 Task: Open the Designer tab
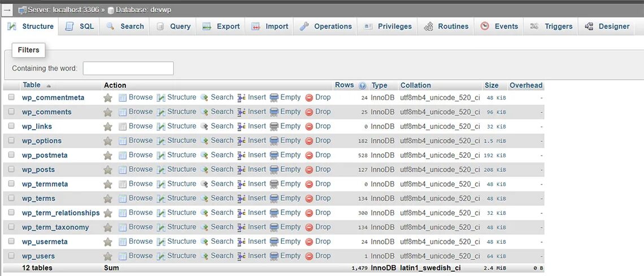pyautogui.click(x=607, y=27)
